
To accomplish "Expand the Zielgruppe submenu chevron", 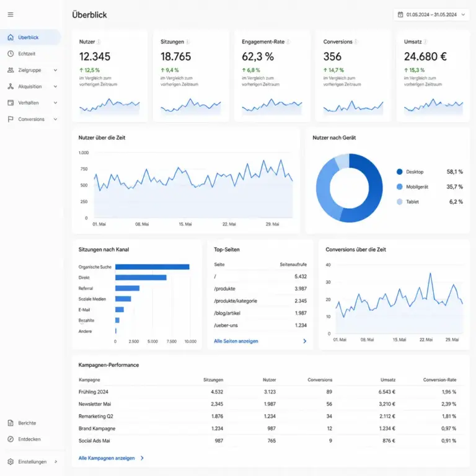I will click(x=56, y=70).
